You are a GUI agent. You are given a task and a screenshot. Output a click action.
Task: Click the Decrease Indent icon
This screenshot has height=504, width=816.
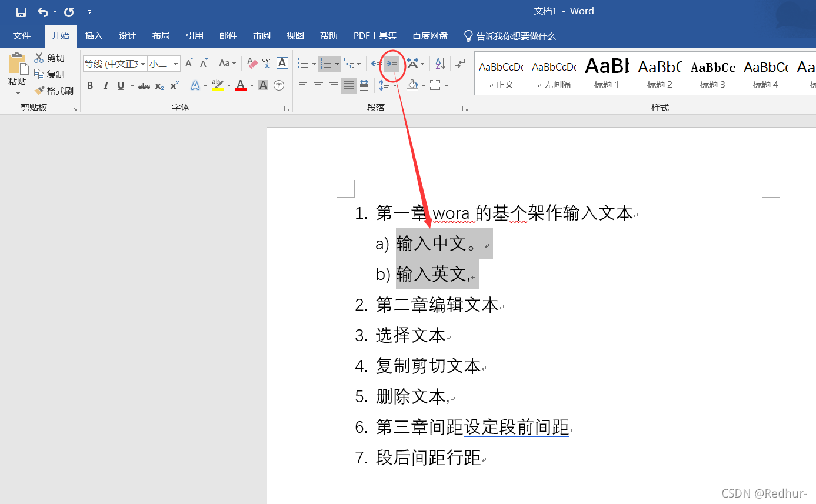tap(375, 64)
